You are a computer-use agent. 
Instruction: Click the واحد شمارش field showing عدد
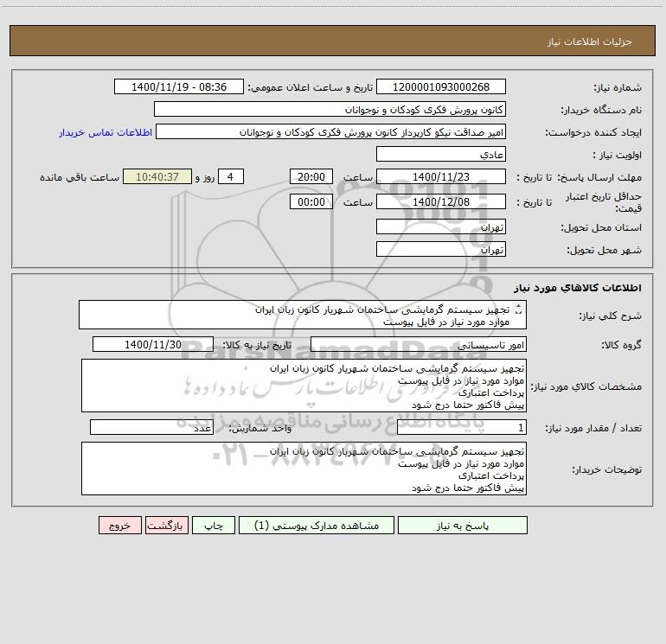click(x=151, y=427)
